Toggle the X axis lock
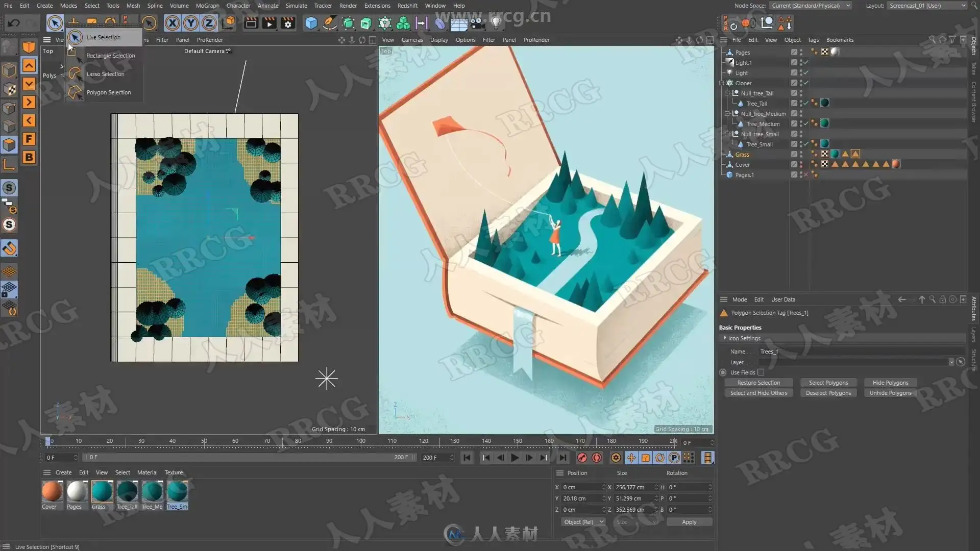 click(x=173, y=23)
